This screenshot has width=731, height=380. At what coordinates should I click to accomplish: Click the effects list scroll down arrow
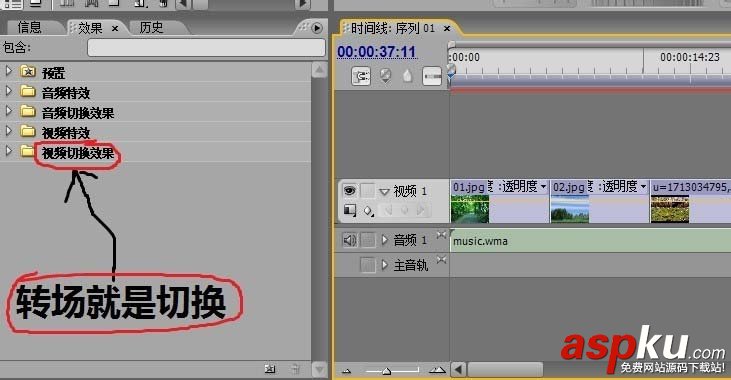tap(319, 369)
